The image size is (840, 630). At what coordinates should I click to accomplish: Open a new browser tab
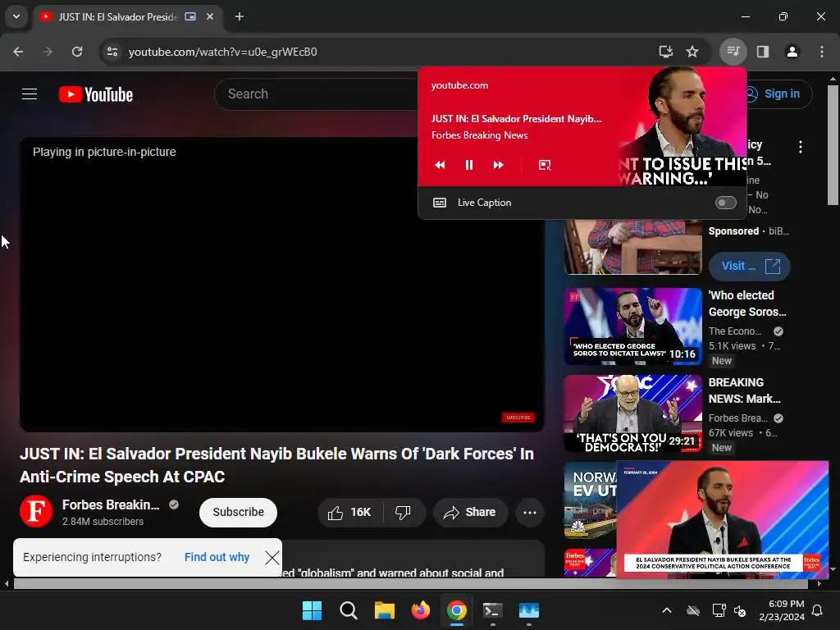click(x=240, y=16)
